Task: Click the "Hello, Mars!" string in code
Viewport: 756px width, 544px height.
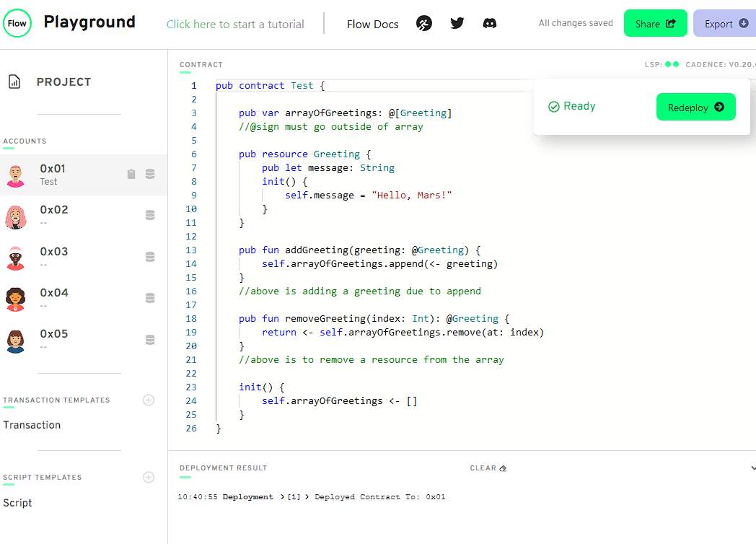Action: click(x=412, y=196)
